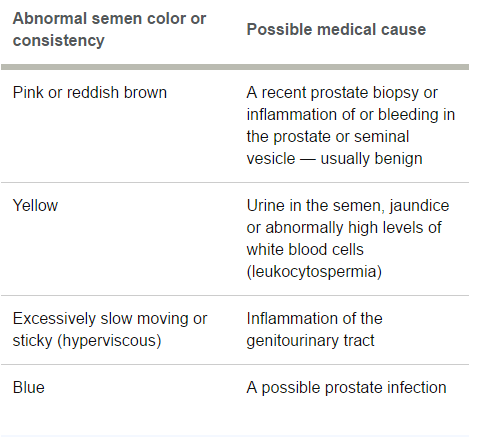
Task: Click the word '(leukocytospermia)'
Action: 314,271
